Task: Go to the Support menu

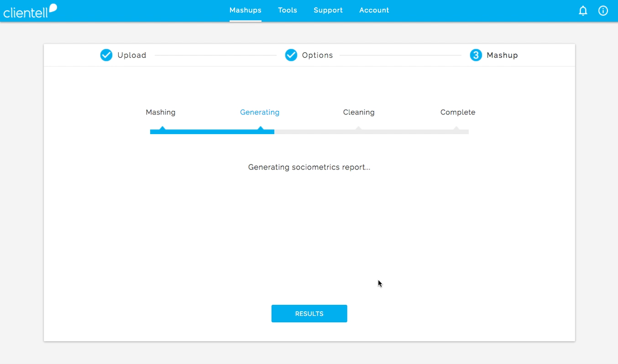Action: point(328,10)
